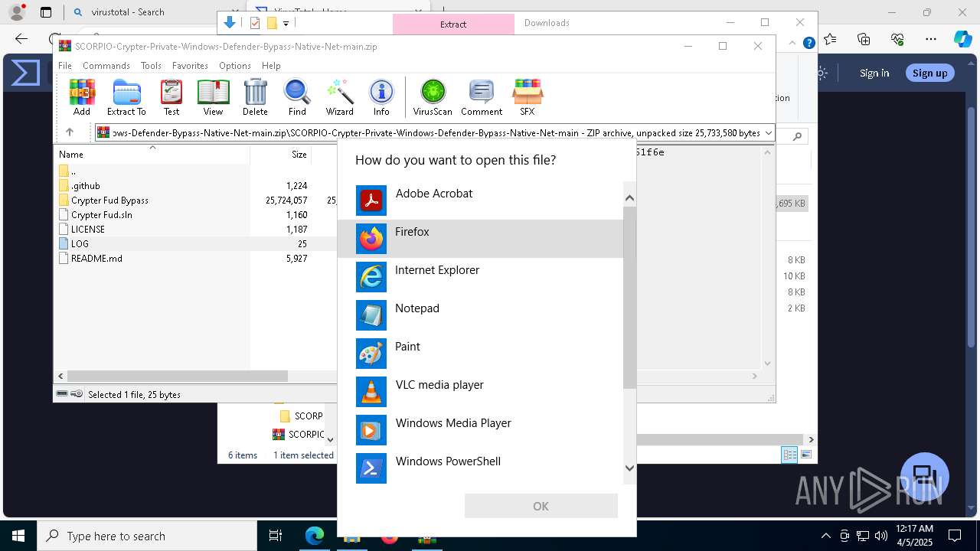The image size is (980, 551).
Task: Open the Tools menu in WinRAR
Action: (151, 66)
